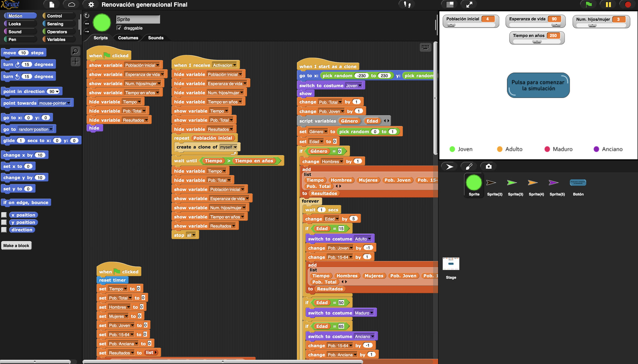This screenshot has width=638, height=364.
Task: Open the settings gear menu
Action: 91,5
